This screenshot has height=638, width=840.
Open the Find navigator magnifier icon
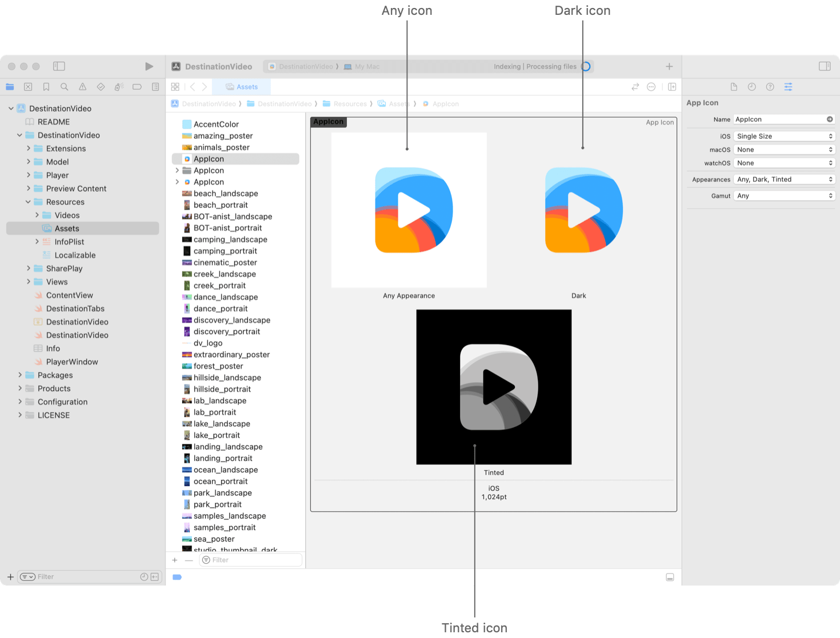click(65, 87)
